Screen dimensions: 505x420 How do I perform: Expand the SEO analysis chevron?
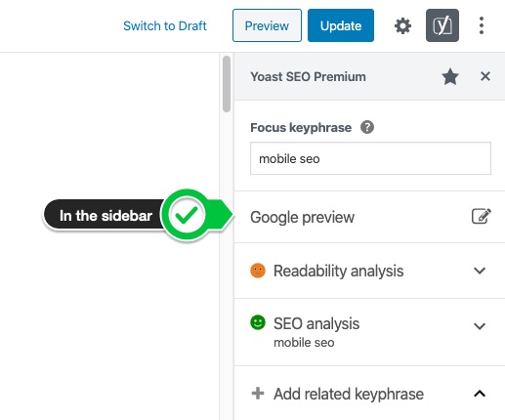pyautogui.click(x=480, y=326)
